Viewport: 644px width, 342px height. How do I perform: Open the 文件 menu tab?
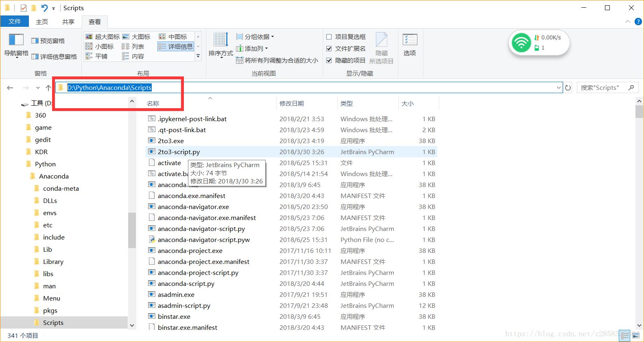point(15,22)
